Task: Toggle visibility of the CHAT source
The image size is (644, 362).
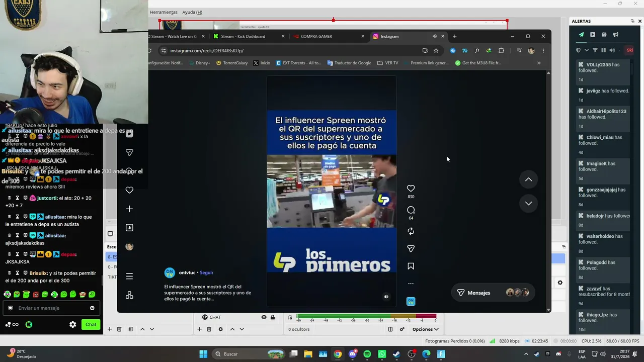Action: (264, 317)
